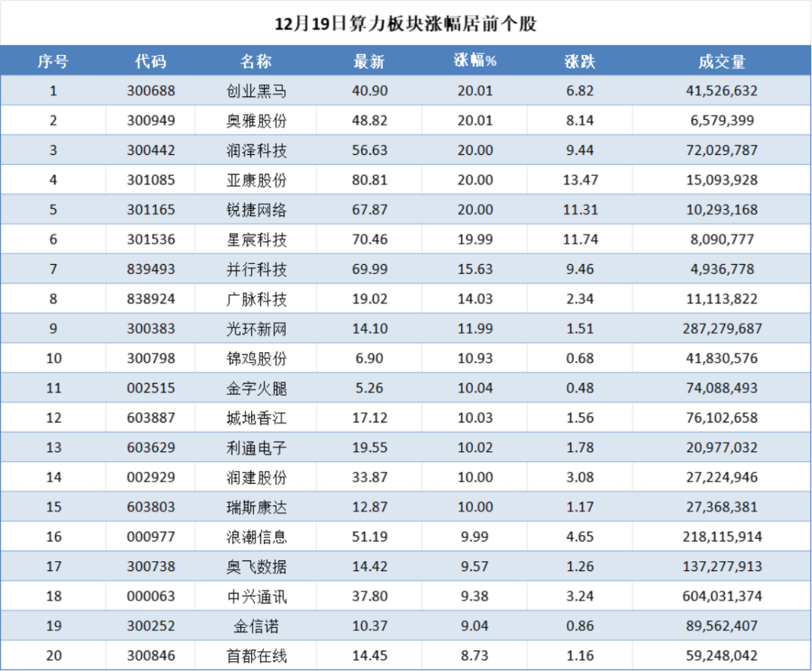Select the 锦鸡股份 name cell
The width and height of the screenshot is (812, 671).
coord(256,359)
